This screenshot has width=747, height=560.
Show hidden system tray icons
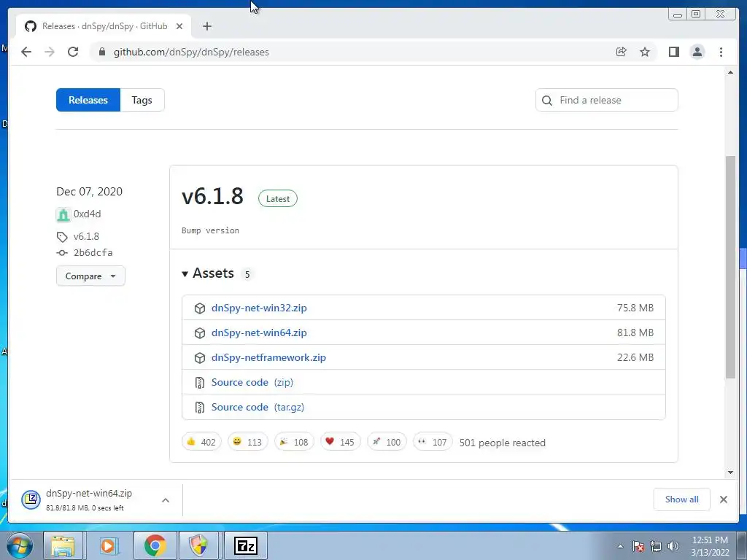[x=620, y=546]
